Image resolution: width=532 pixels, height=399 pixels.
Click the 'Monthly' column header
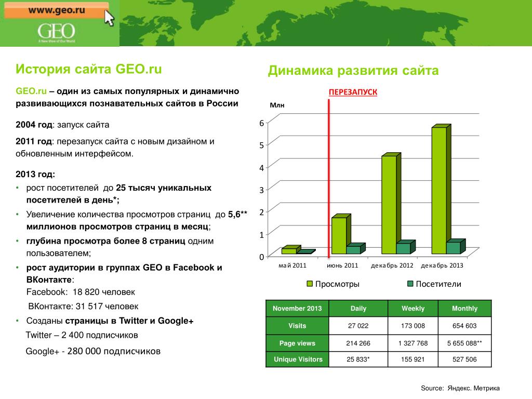pyautogui.click(x=464, y=309)
